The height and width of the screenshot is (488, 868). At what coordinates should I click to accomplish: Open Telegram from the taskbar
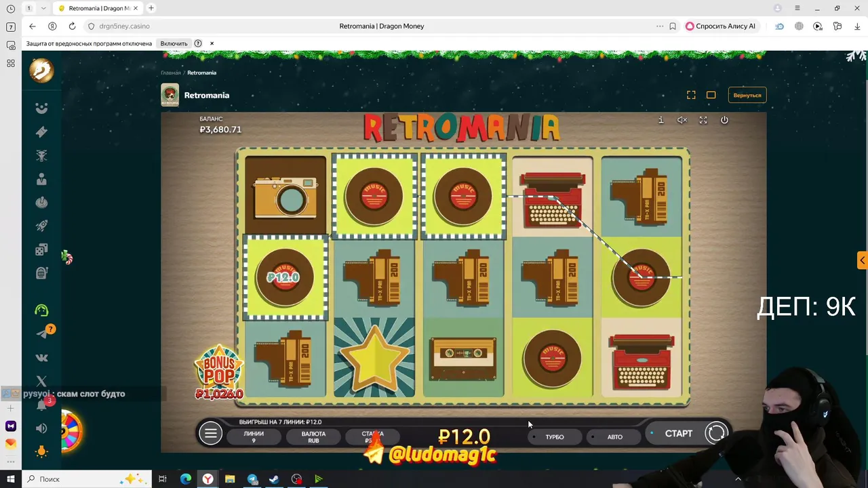coord(252,479)
